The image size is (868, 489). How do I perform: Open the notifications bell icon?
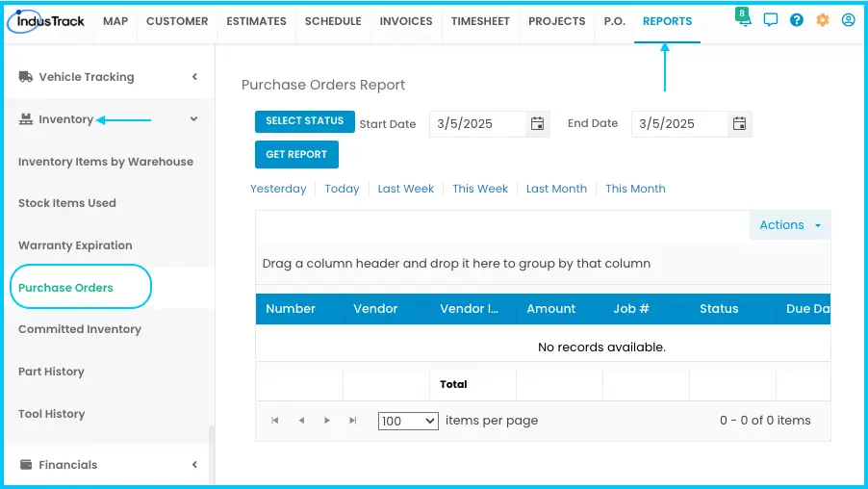744,18
